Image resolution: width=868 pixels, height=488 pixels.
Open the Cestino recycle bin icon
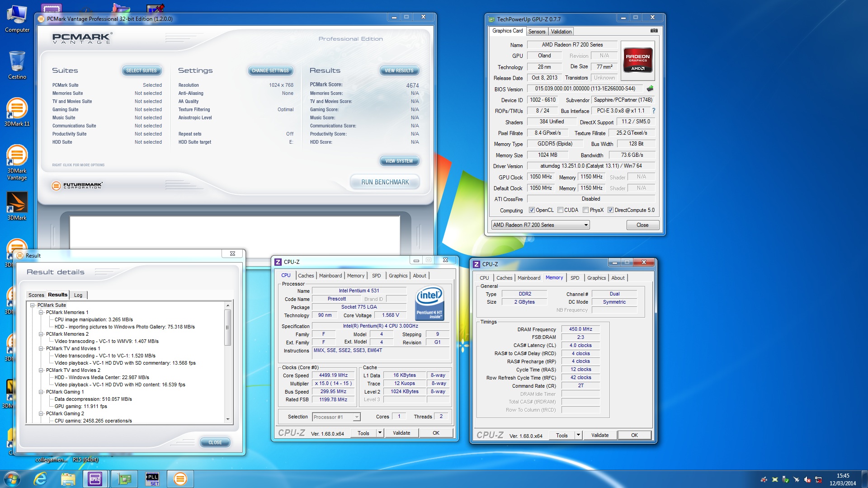(17, 66)
